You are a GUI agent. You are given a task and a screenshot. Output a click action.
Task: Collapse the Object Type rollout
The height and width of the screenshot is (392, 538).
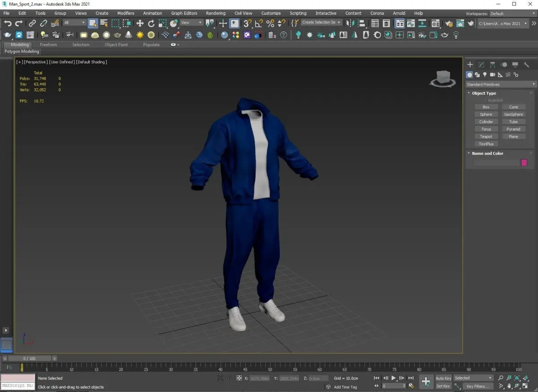click(469, 93)
